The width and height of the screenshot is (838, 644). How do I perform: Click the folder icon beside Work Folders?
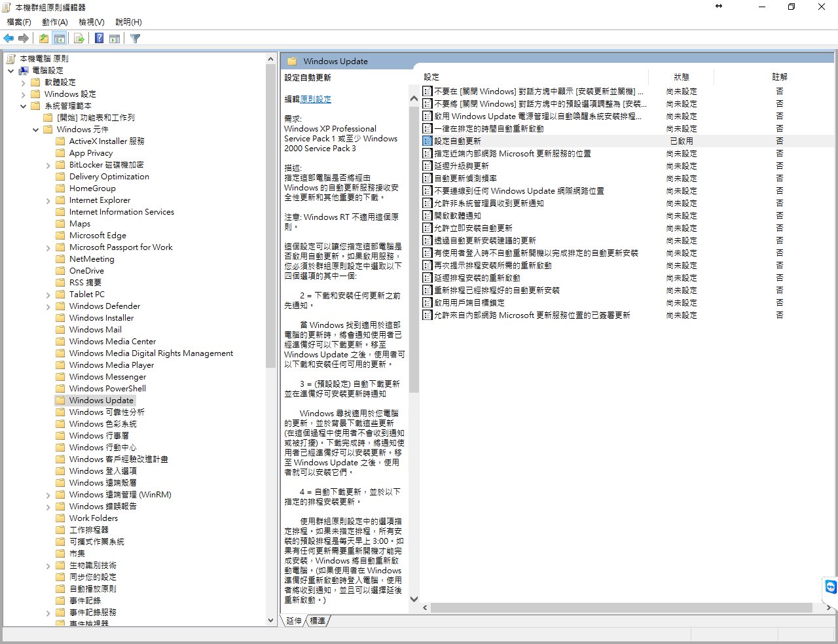[x=60, y=518]
